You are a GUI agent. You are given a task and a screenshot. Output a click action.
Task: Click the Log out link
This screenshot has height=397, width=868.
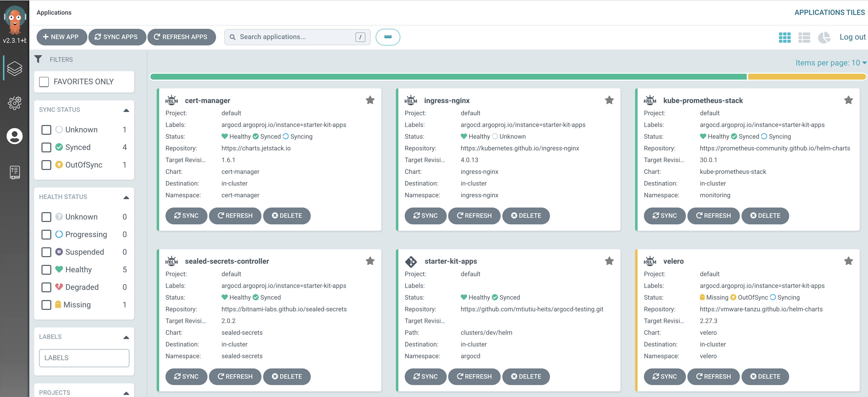852,37
